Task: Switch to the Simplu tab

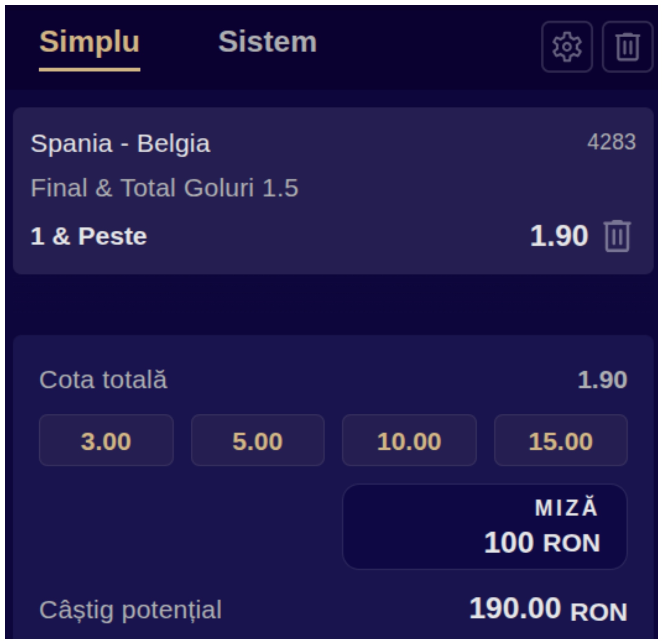Action: (x=89, y=42)
